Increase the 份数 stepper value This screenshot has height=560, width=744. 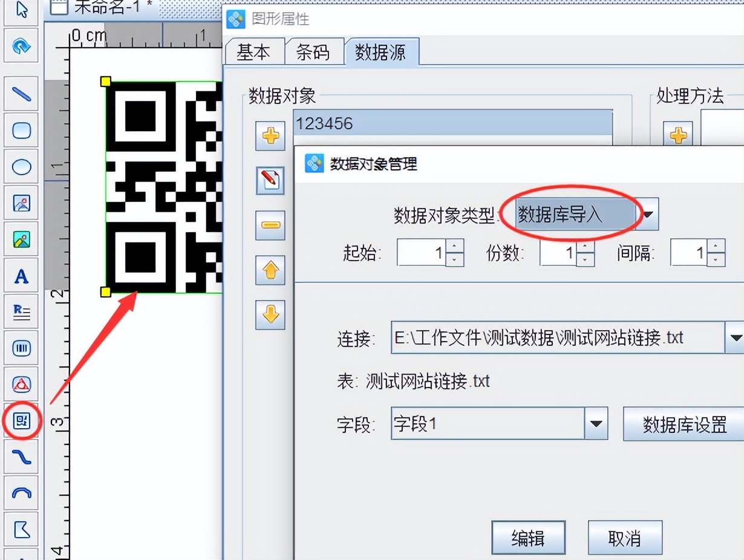[x=586, y=246]
